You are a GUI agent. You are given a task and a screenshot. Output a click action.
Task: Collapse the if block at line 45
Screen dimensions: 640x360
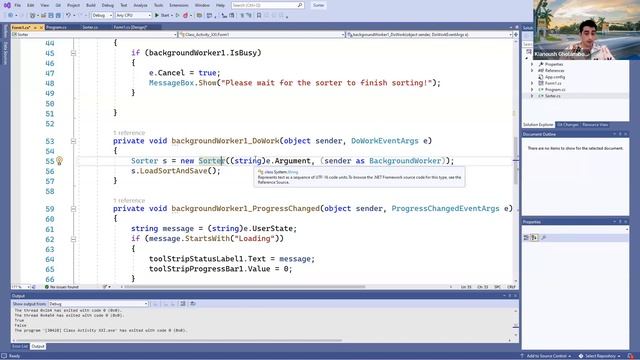pos(73,53)
